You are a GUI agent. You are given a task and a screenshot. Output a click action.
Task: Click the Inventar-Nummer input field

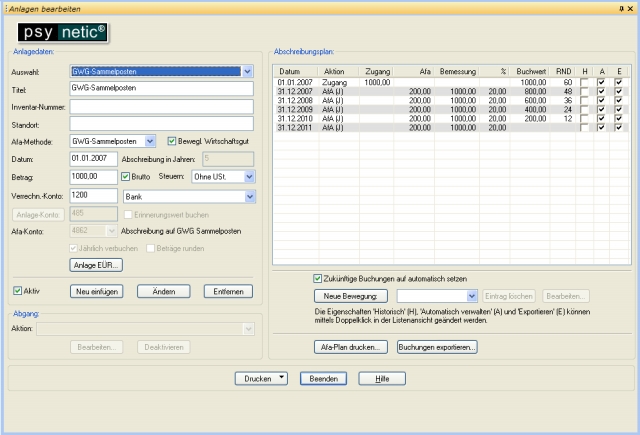pos(161,106)
